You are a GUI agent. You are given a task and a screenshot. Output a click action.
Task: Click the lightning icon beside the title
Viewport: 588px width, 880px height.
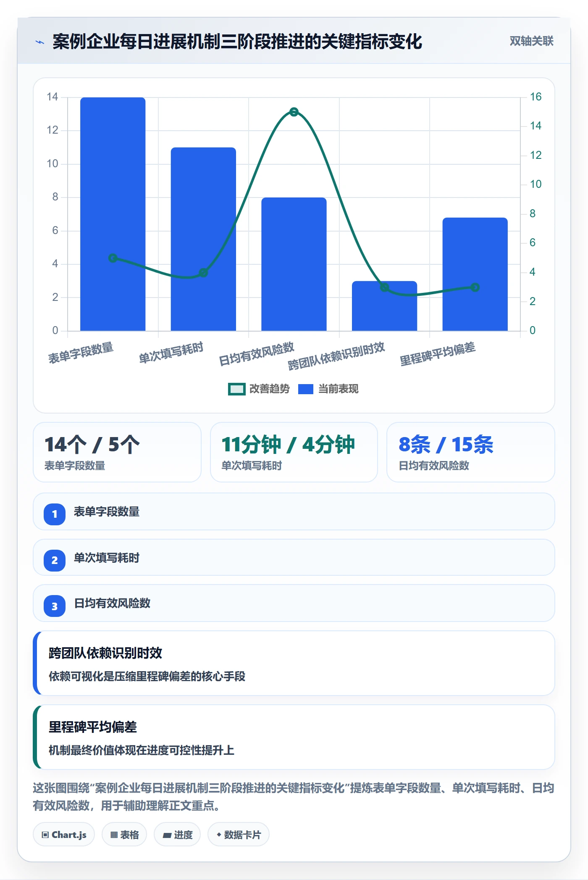40,42
